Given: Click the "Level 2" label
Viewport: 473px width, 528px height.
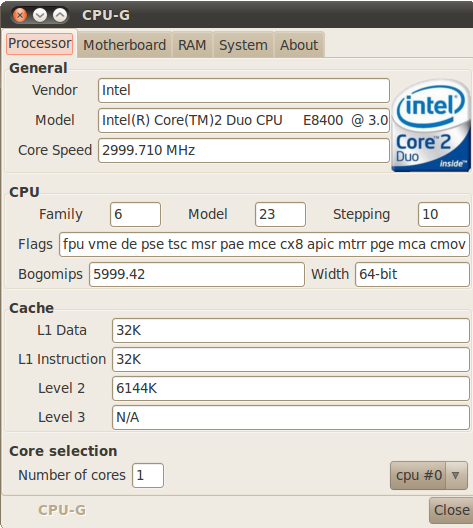Looking at the screenshot, I should coord(62,388).
